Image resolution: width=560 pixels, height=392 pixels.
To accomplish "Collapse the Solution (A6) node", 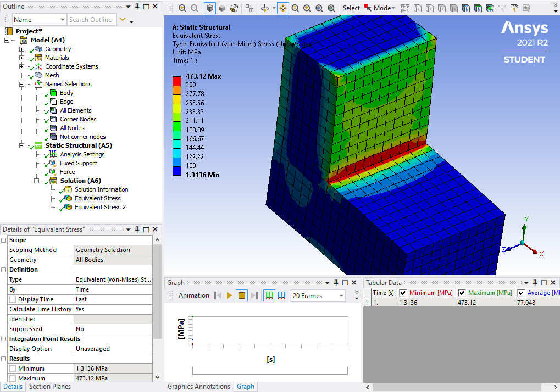I will point(36,181).
